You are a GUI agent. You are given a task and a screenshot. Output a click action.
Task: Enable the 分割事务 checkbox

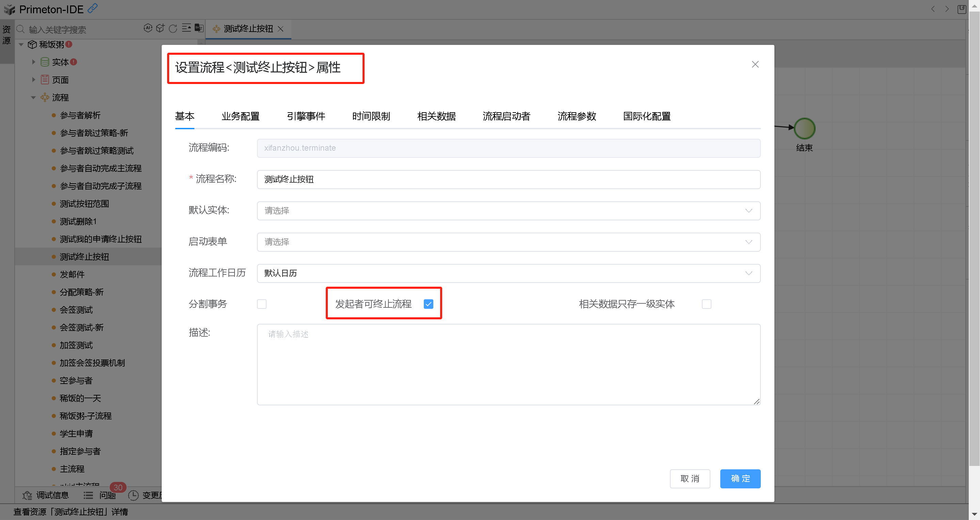(262, 304)
